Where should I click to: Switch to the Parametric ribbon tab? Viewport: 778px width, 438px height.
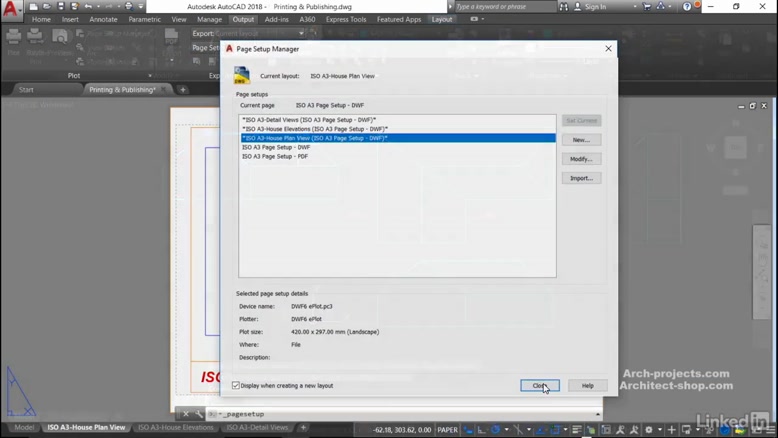click(x=144, y=19)
